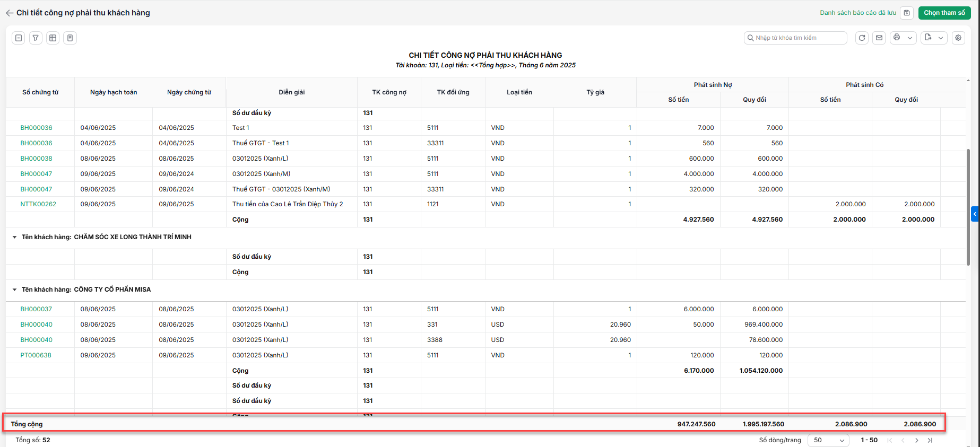This screenshot has height=447, width=980.
Task: Click the send email envelope icon
Action: coord(879,38)
